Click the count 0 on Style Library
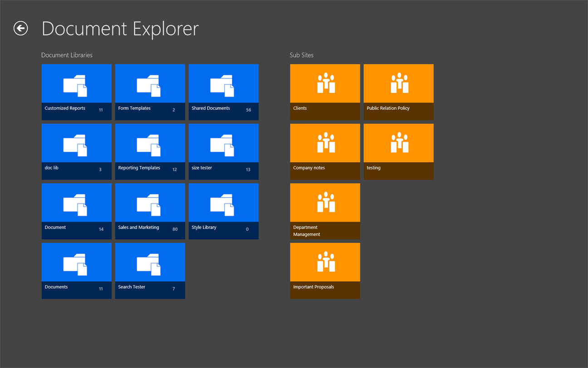The width and height of the screenshot is (588, 368). pos(247,229)
